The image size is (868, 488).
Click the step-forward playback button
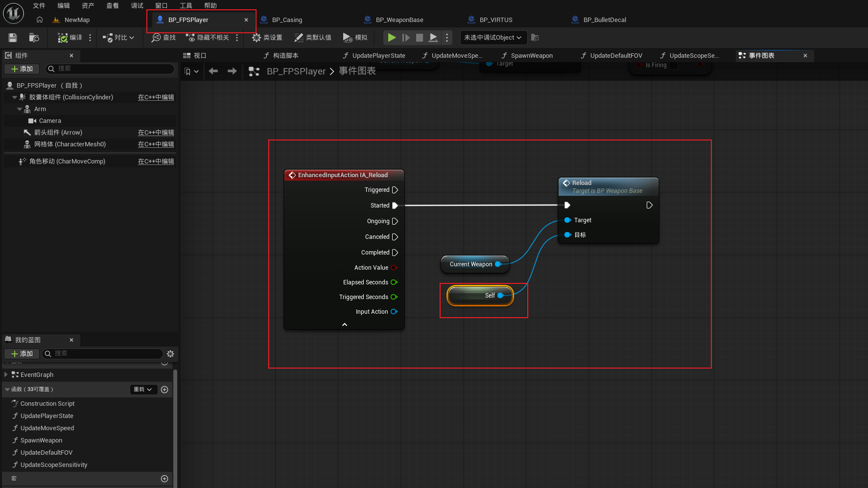click(x=406, y=38)
